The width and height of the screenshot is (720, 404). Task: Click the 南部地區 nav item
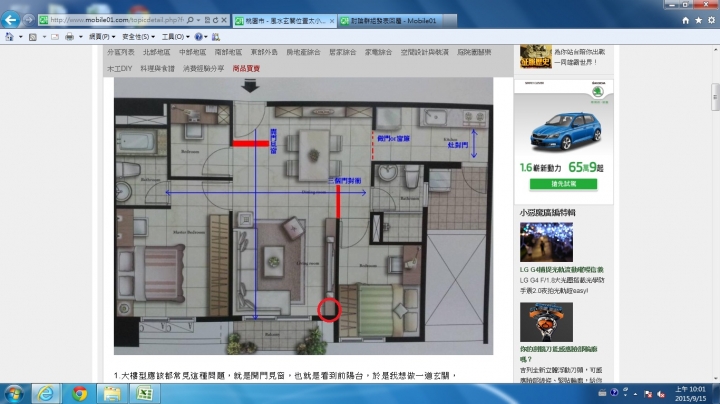coord(228,52)
